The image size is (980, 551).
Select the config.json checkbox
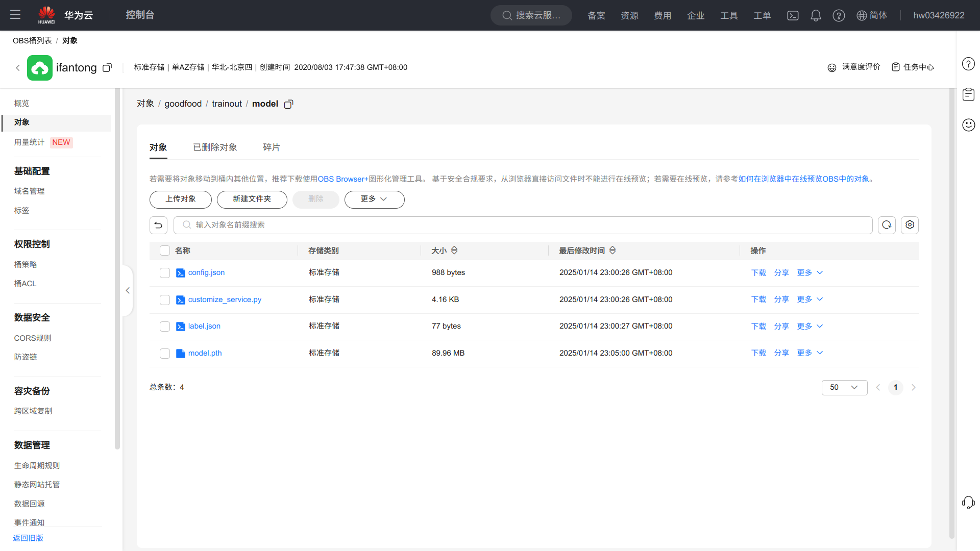pyautogui.click(x=164, y=273)
